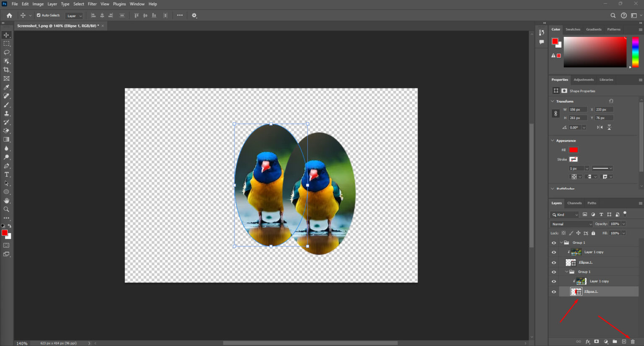Click the red Fill color swatch
The height and width of the screenshot is (346, 644).
tap(573, 150)
